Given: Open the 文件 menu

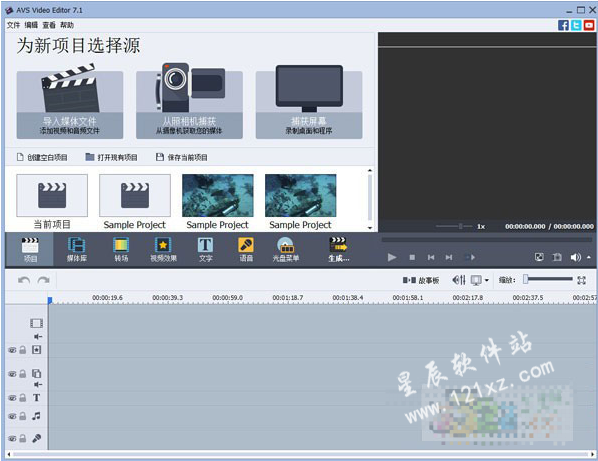Looking at the screenshot, I should [13, 25].
